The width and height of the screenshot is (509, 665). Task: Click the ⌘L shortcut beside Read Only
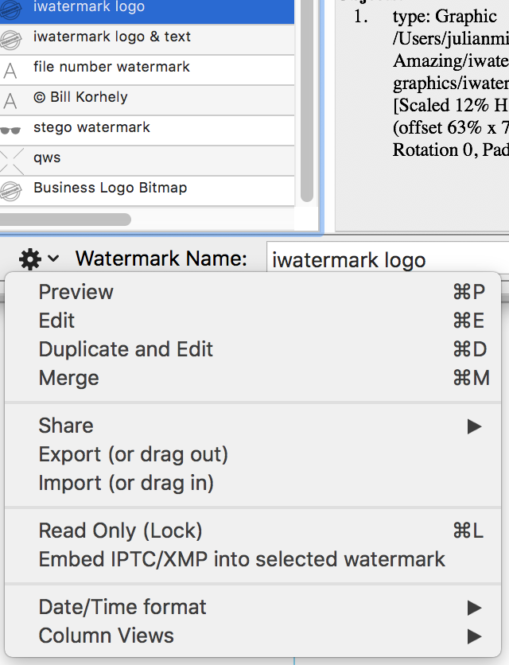468,531
